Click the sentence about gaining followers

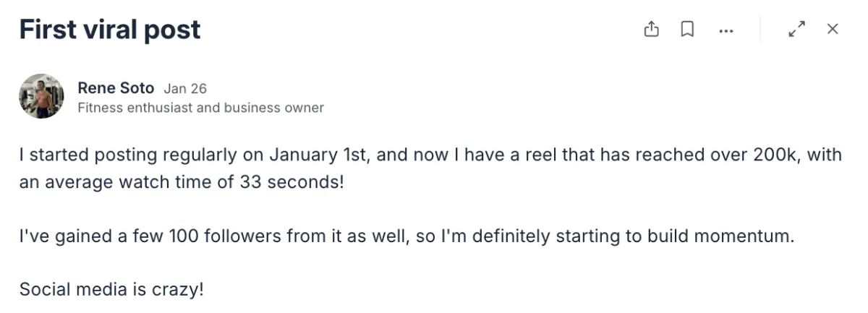[x=405, y=236]
